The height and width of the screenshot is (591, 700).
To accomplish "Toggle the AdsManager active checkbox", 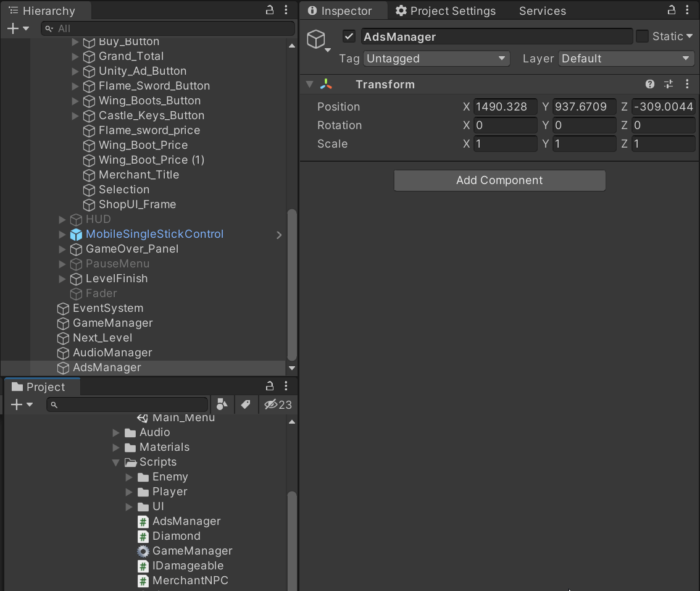I will pos(349,36).
